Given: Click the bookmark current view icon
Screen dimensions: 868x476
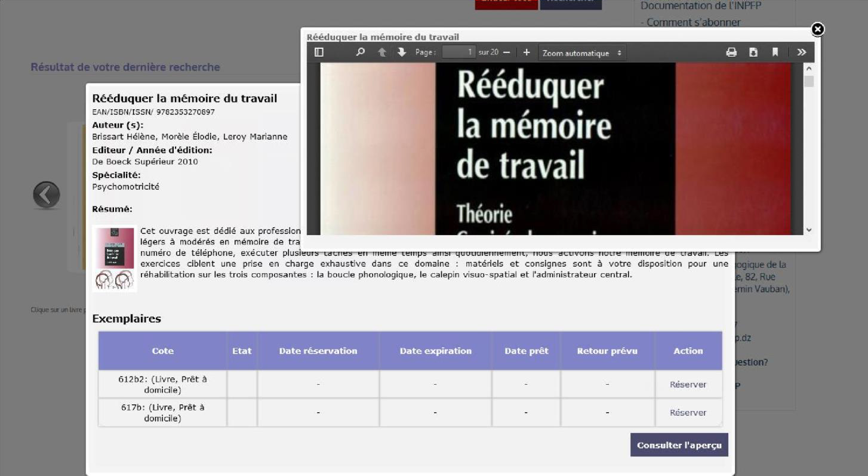Looking at the screenshot, I should coord(775,52).
